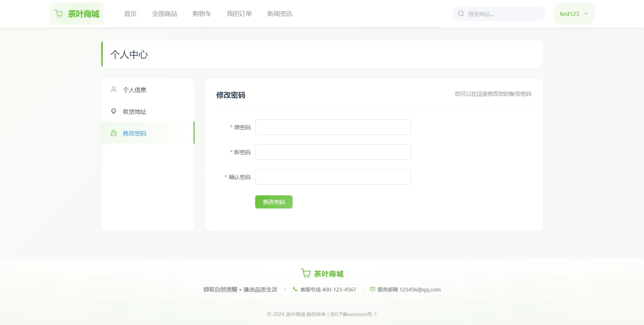Open the 购物车 page
Viewport: 644px width, 325px height.
pyautogui.click(x=202, y=13)
